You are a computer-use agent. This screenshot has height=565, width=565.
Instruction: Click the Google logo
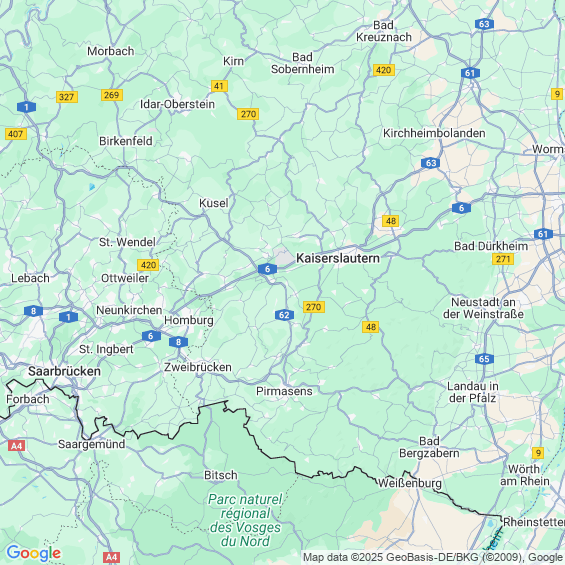coord(34,553)
